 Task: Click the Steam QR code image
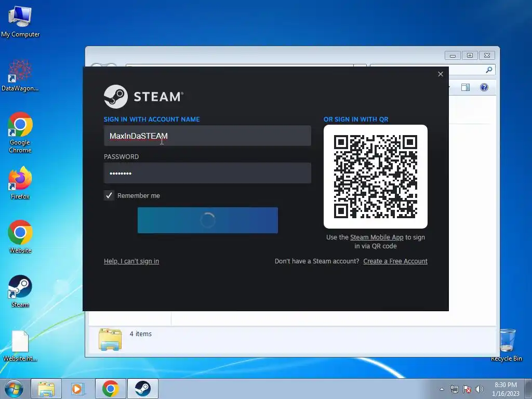376,177
